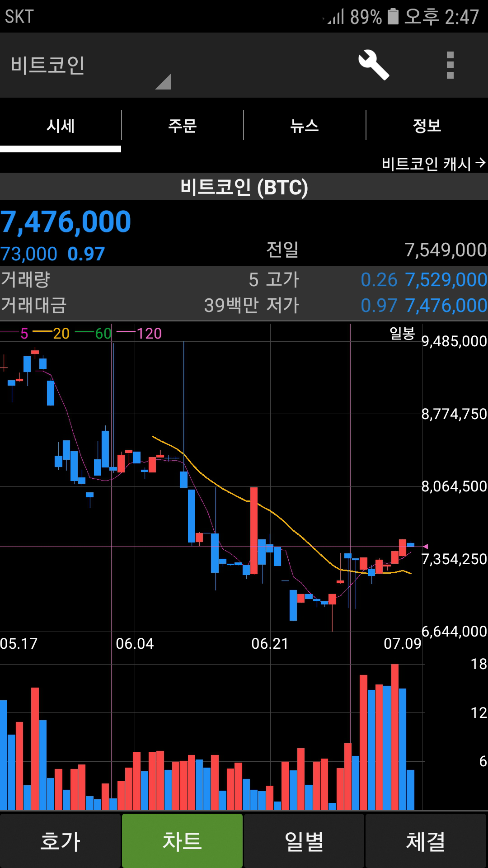Switch to the 주문 tab
Screen dimensions: 488x868
point(183,125)
